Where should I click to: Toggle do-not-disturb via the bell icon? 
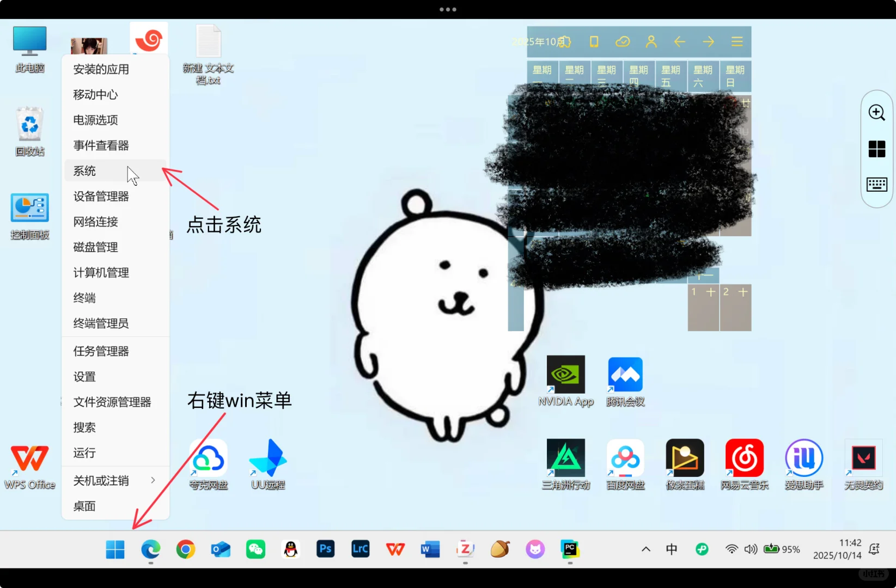pos(874,550)
